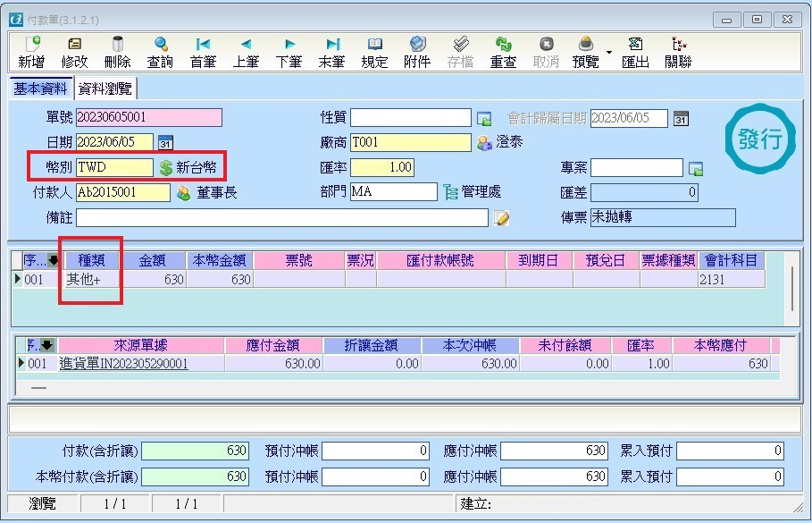Go to next record with 下筆

point(289,53)
